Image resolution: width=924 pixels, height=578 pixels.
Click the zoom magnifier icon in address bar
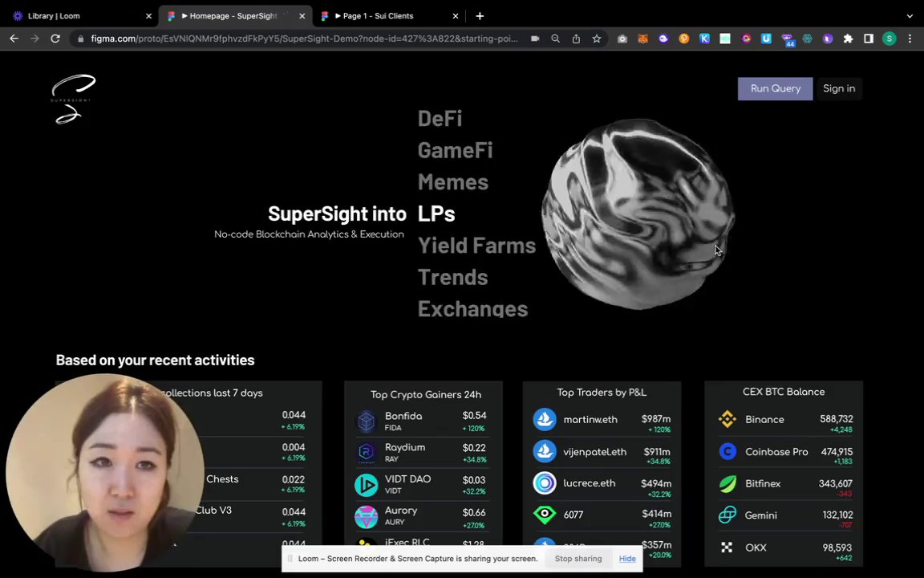click(x=555, y=39)
